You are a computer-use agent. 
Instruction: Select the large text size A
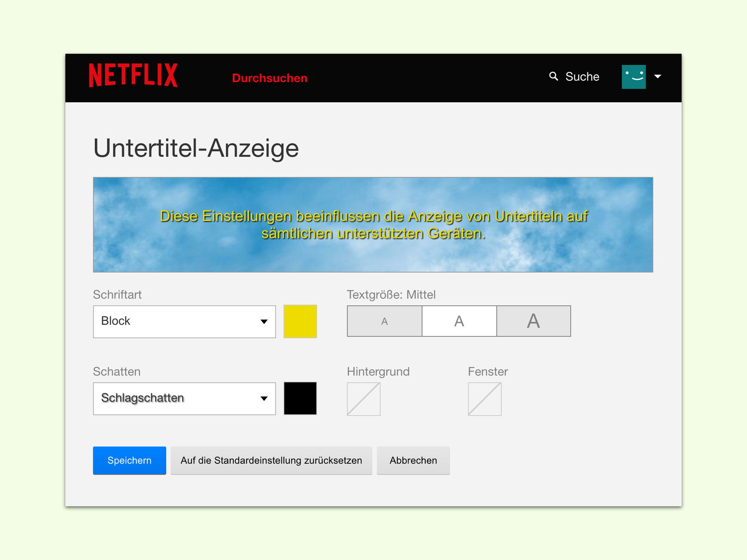point(534,321)
